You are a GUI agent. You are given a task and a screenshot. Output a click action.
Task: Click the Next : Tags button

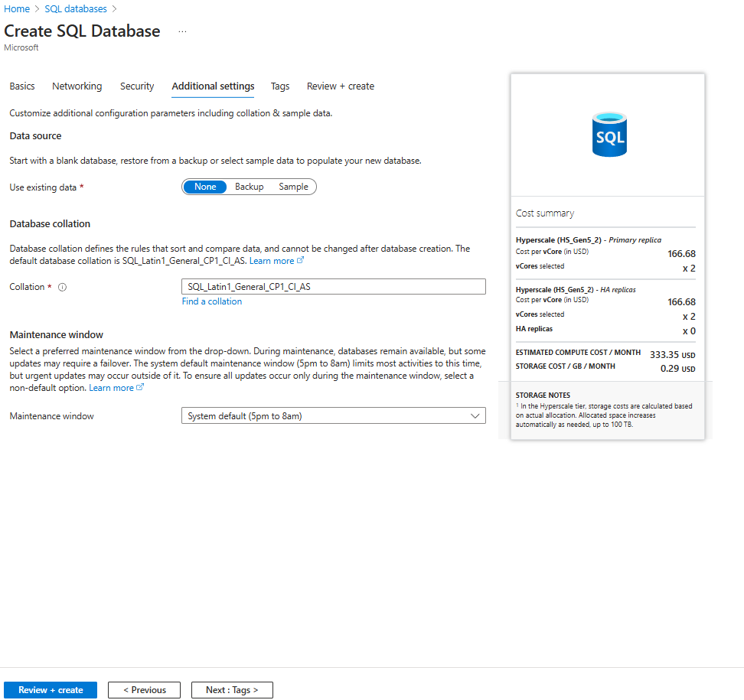point(232,690)
